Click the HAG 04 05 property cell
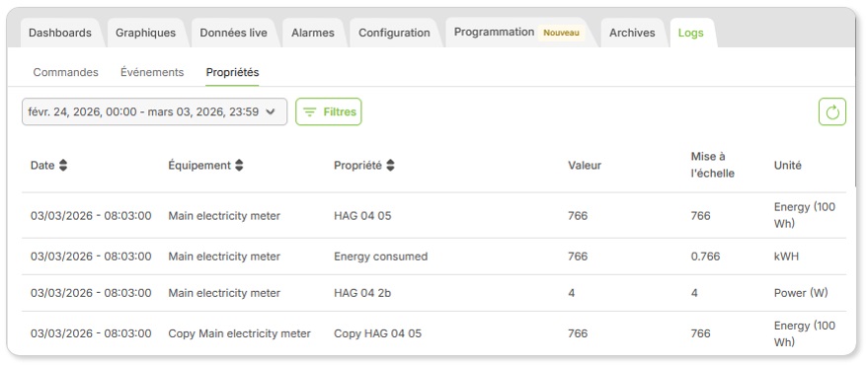868x365 pixels. pyautogui.click(x=362, y=216)
